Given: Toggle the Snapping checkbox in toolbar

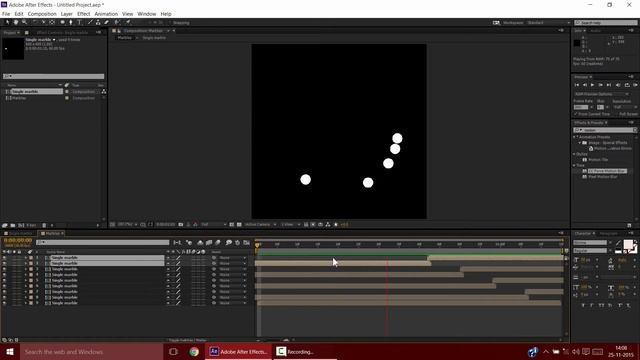Looking at the screenshot, I should click(x=170, y=23).
